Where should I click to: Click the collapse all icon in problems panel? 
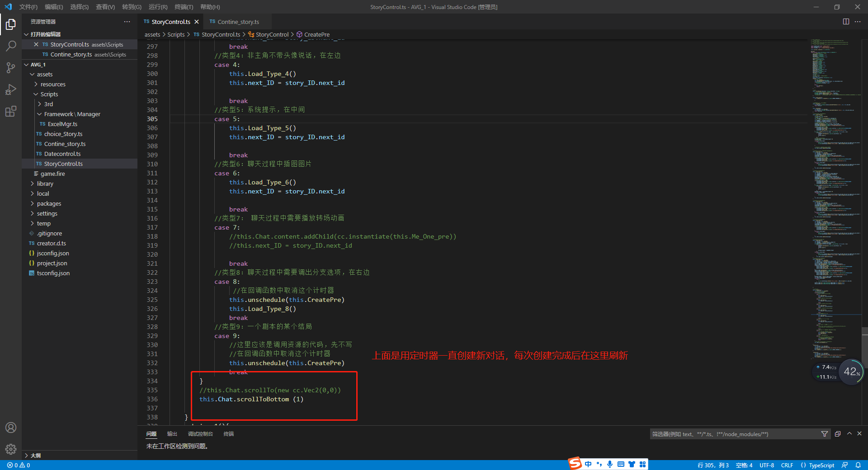tap(838, 434)
